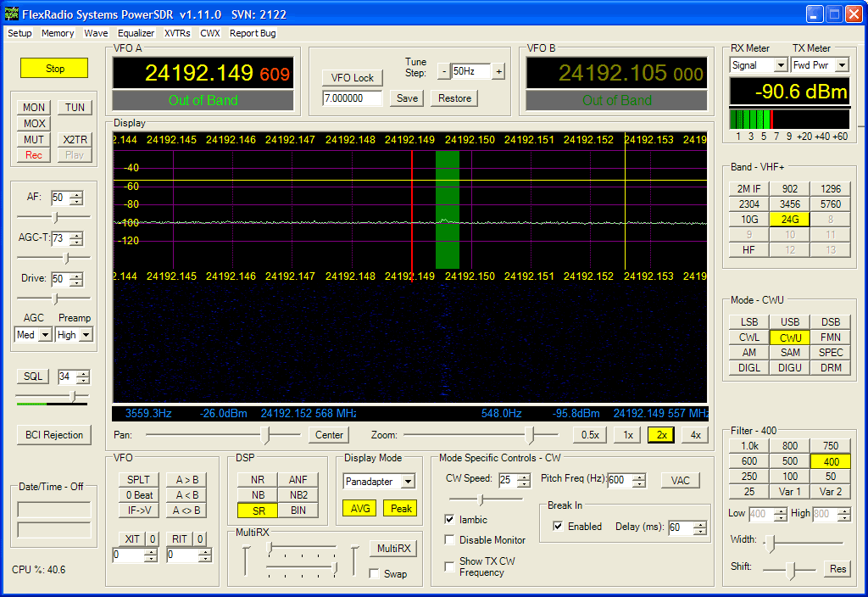This screenshot has height=597, width=868.
Task: Click the VFO Lock button
Action: (x=353, y=78)
